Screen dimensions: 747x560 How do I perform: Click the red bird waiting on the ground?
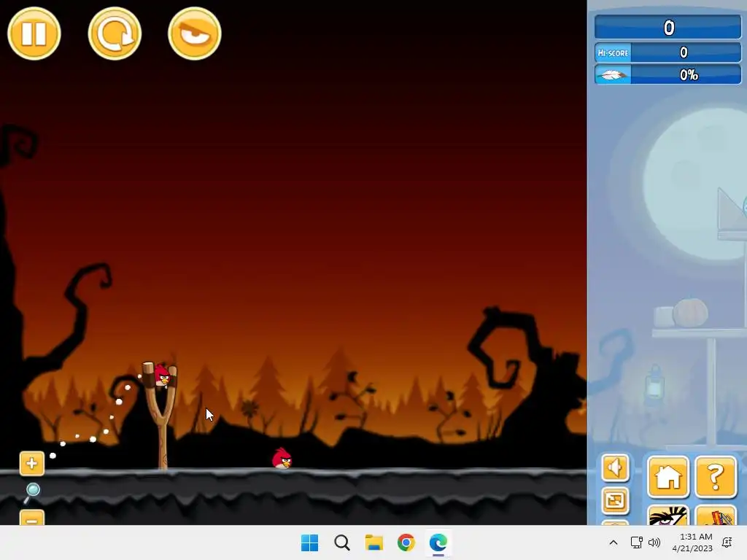click(x=282, y=458)
